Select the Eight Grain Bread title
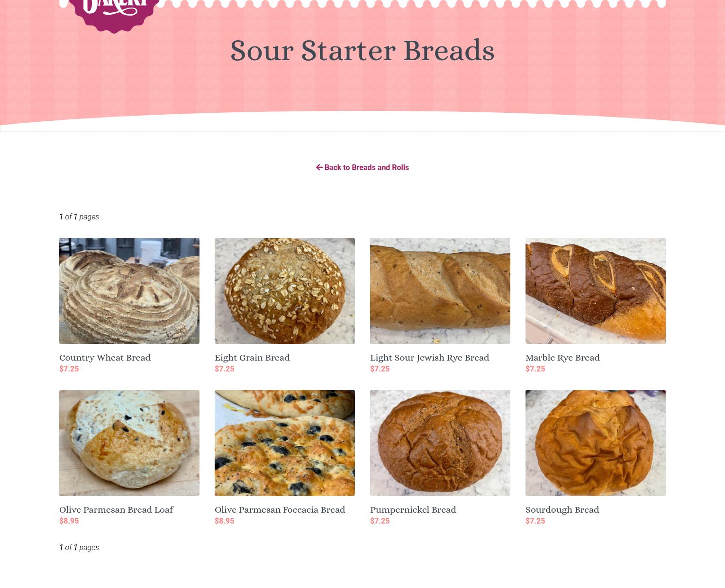Image resolution: width=725 pixels, height=588 pixels. click(252, 358)
